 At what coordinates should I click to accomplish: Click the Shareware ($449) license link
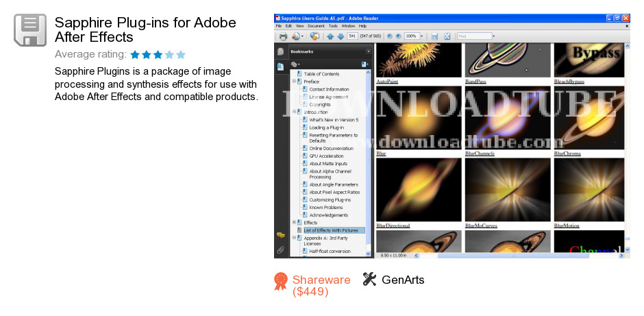coord(321,286)
